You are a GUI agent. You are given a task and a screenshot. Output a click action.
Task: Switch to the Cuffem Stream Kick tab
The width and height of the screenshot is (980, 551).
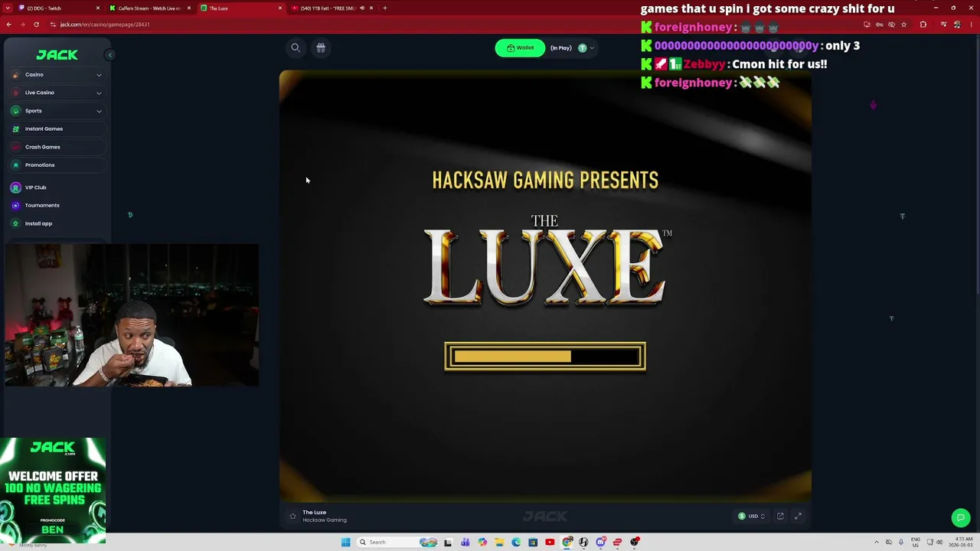[149, 8]
